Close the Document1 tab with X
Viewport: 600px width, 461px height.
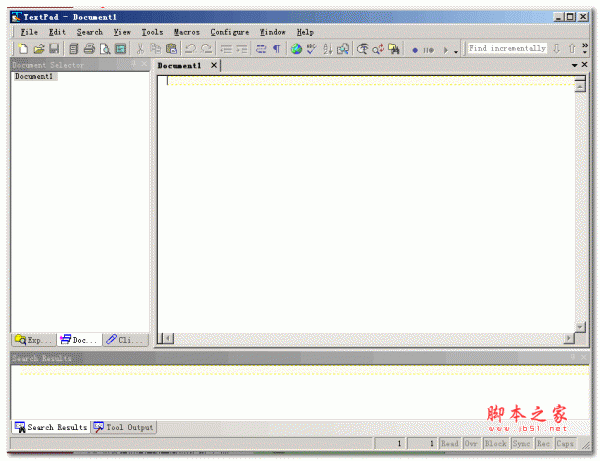click(214, 65)
